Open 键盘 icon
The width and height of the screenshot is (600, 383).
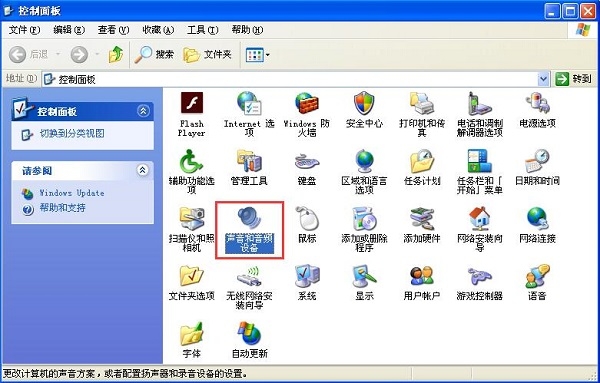(307, 162)
